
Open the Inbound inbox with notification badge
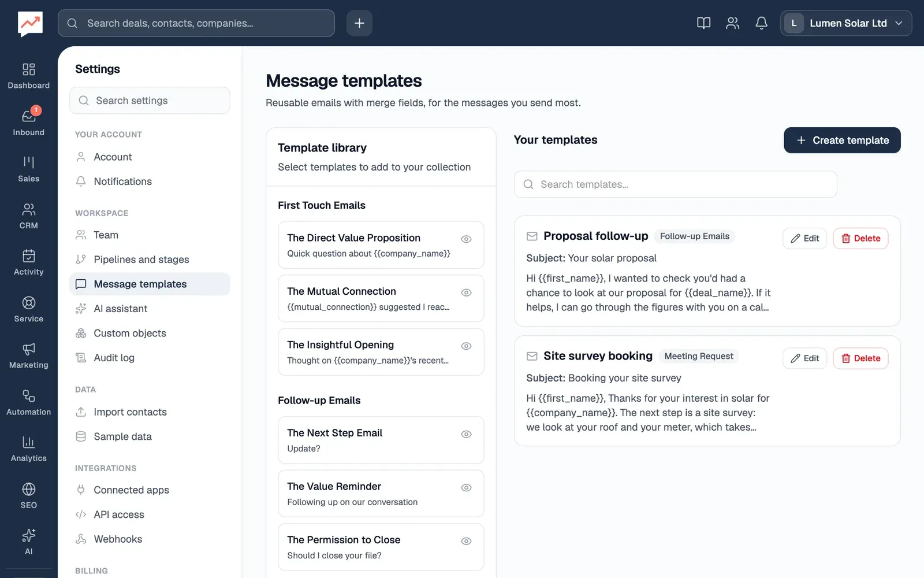[x=28, y=123]
